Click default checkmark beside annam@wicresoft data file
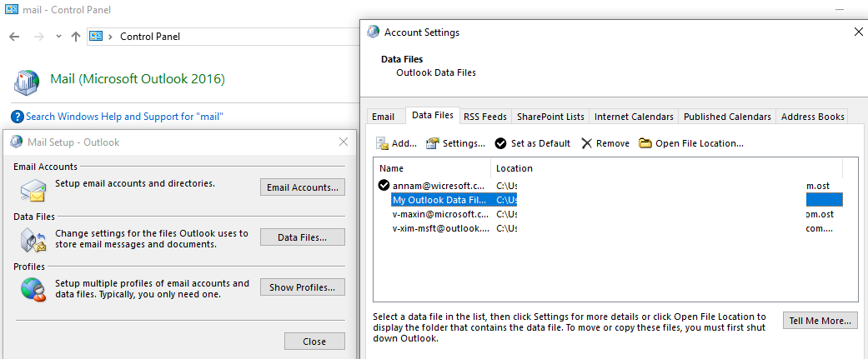Screen dimensions: 868x359 click(384, 185)
